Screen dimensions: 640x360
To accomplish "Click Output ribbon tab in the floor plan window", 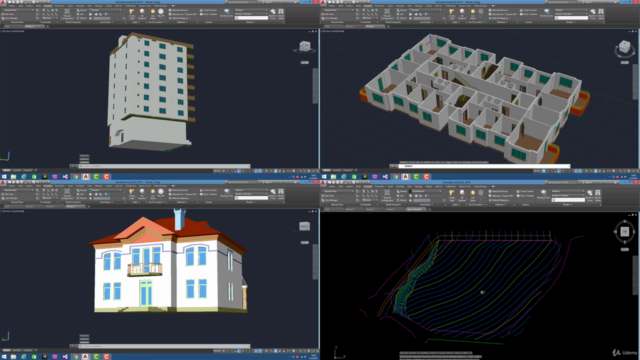I will 429,6.
